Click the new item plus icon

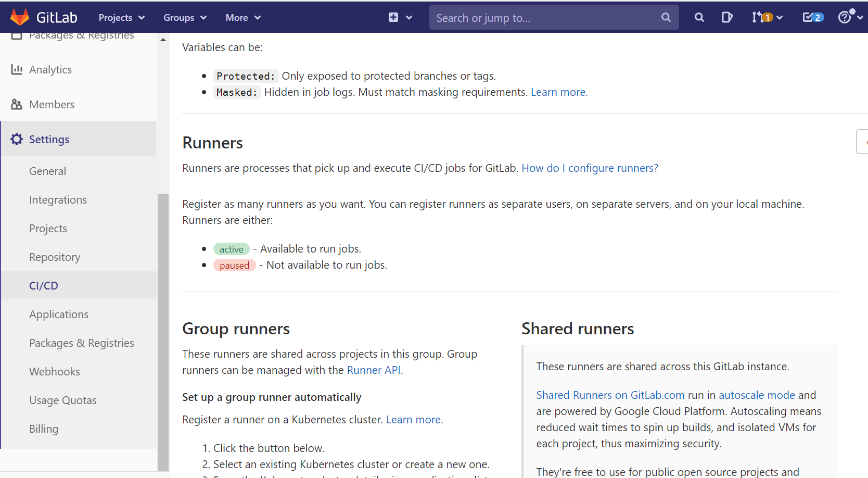pos(393,18)
